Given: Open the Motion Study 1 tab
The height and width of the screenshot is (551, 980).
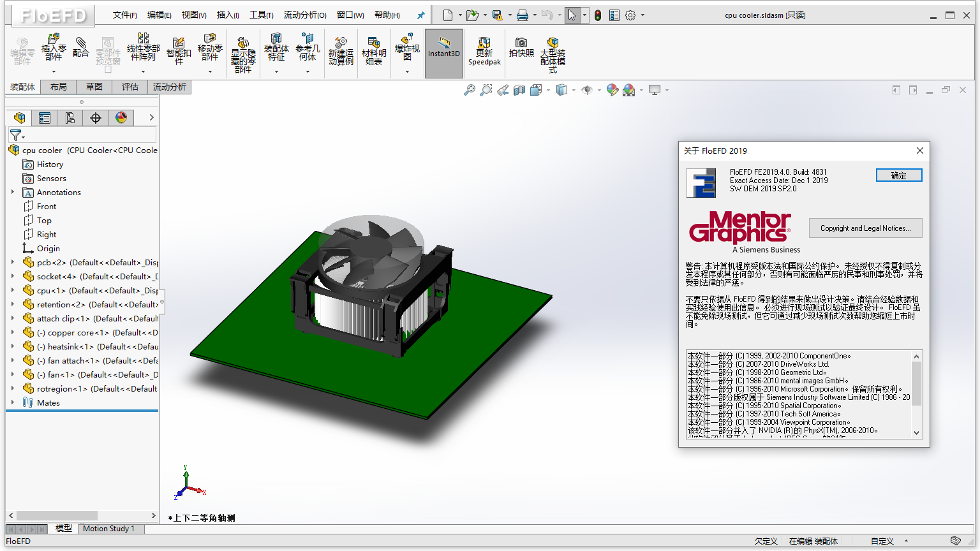Looking at the screenshot, I should click(x=108, y=529).
